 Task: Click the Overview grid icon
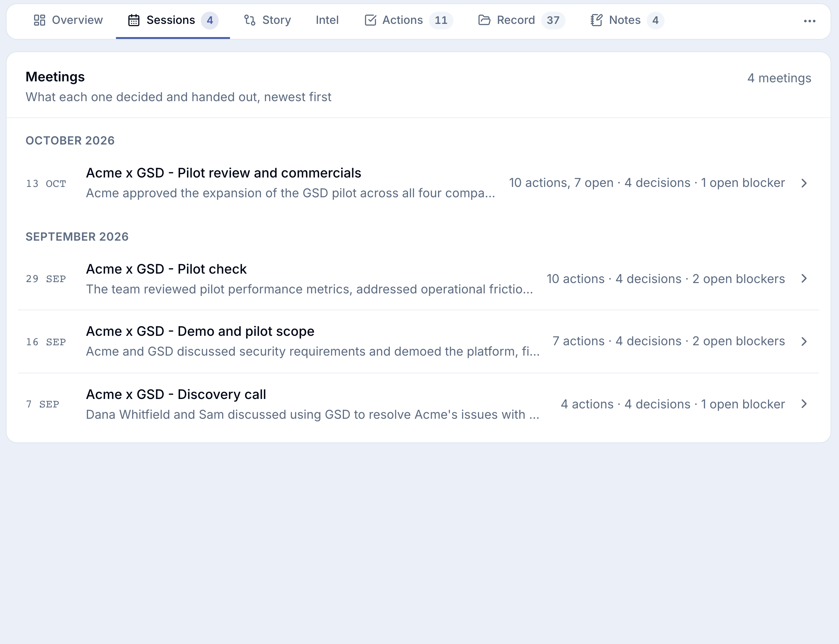coord(40,20)
